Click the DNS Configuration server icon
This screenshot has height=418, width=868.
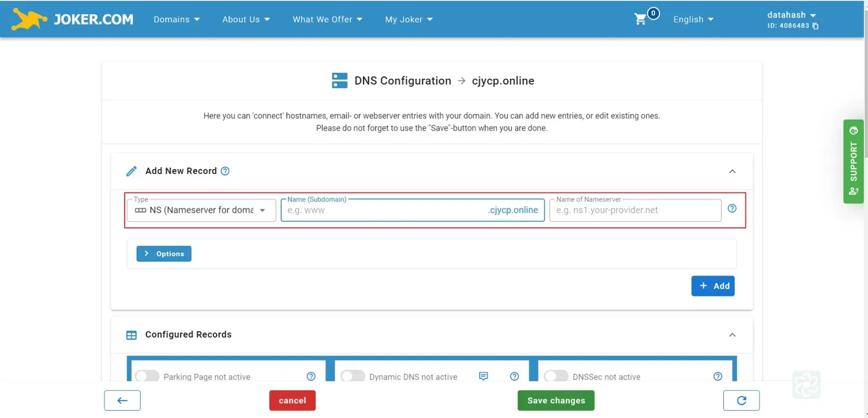340,81
